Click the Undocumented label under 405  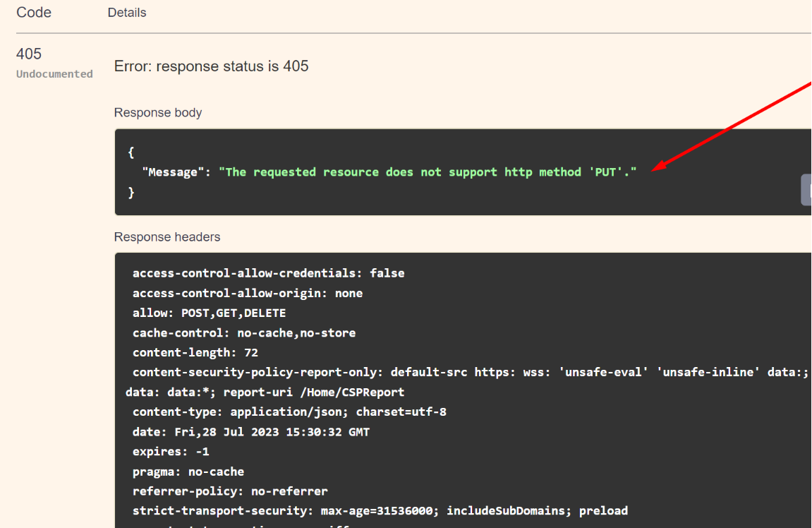[54, 74]
